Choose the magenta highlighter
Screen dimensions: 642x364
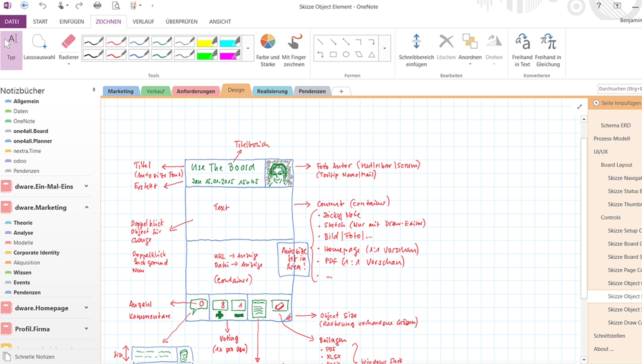230,54
